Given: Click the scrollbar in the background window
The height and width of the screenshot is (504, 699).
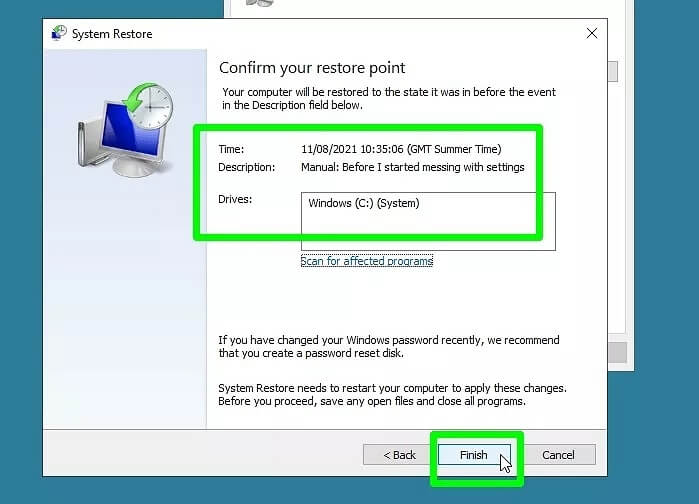Looking at the screenshot, I should pos(611,72).
